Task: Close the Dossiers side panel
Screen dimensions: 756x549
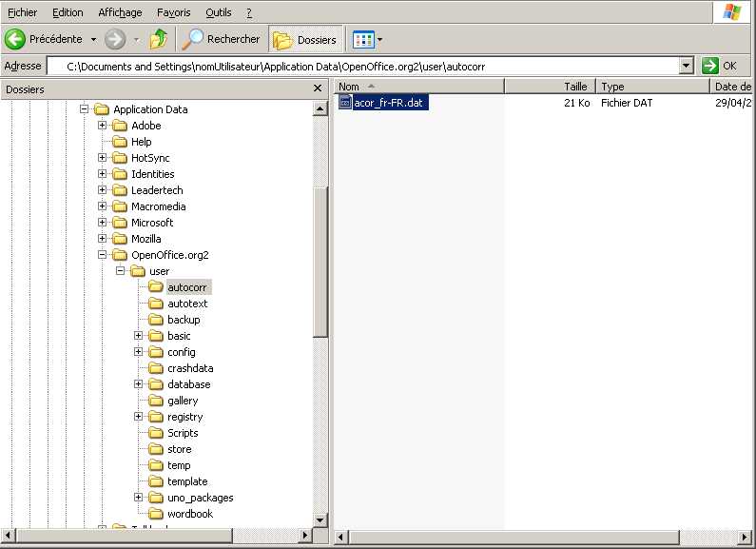Action: (x=318, y=88)
